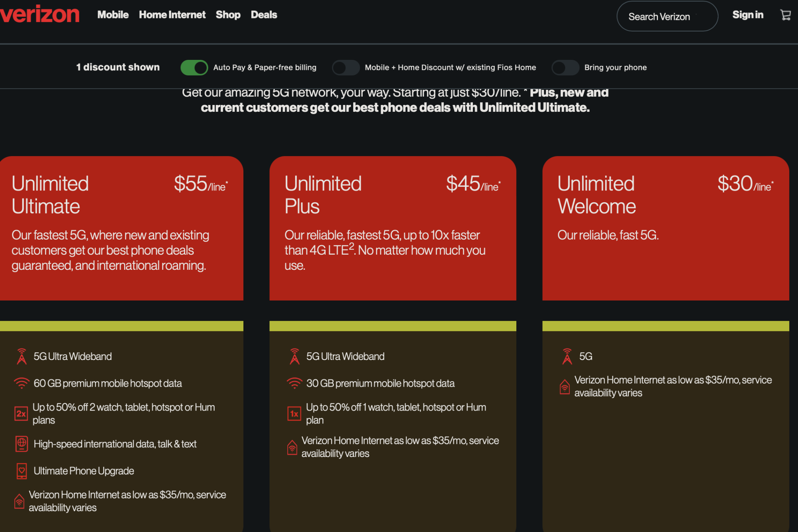798x532 pixels.
Task: Click the '5G' feature text under Unlimited Welcome
Action: (x=586, y=356)
